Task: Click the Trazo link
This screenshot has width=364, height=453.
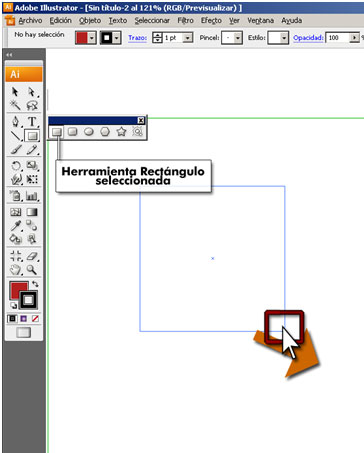Action: click(137, 38)
